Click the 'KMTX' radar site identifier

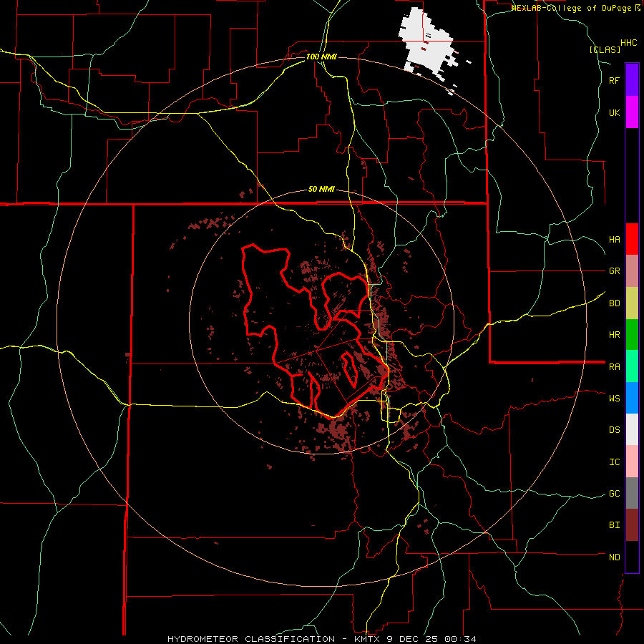point(367,639)
